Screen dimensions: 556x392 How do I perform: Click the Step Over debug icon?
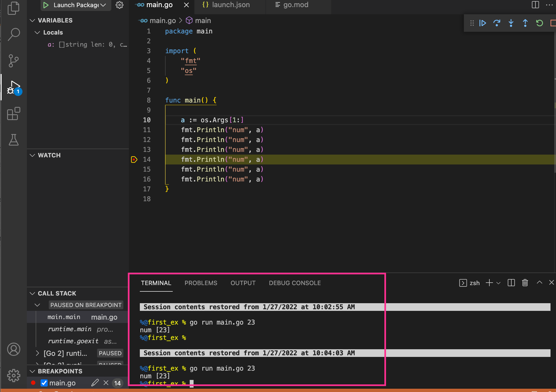497,23
